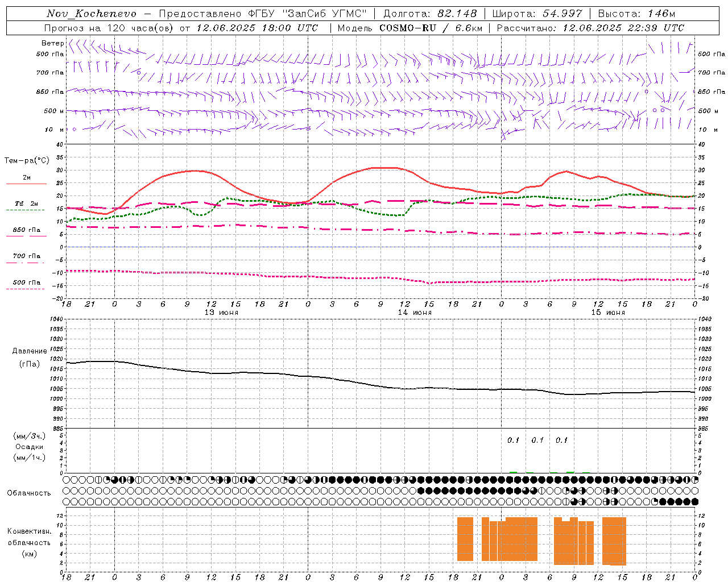Image resolution: width=728 pixels, height=582 pixels.
Task: Click the 'Td 2м' dew point legend entry
Action: pyautogui.click(x=27, y=203)
